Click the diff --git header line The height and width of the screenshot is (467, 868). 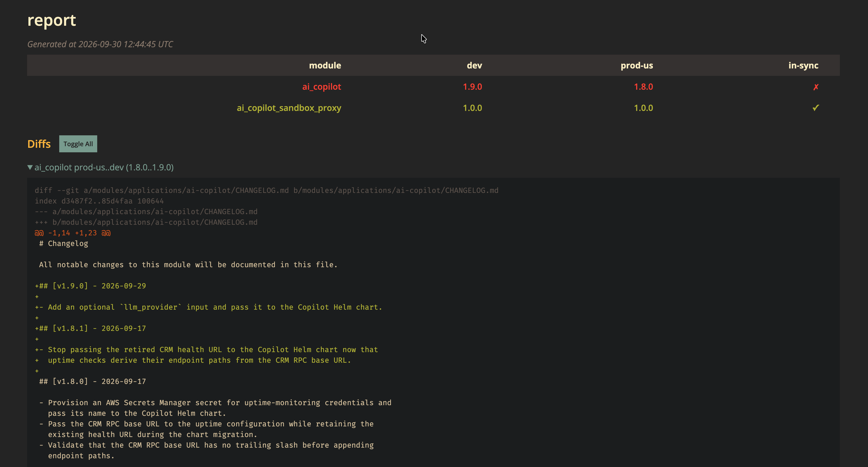(266, 191)
